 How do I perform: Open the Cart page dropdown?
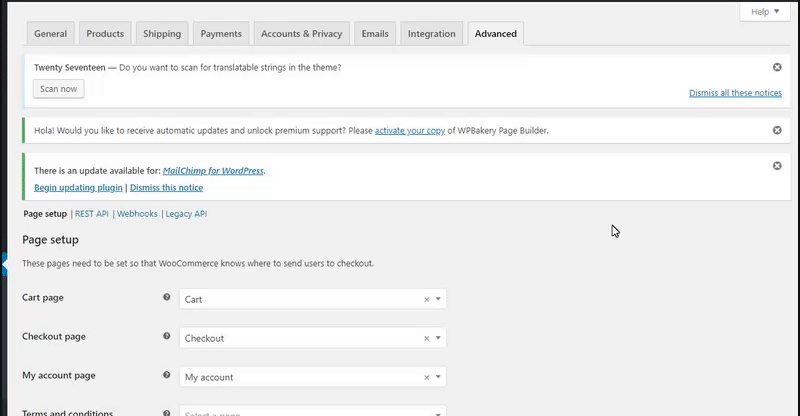pos(438,299)
